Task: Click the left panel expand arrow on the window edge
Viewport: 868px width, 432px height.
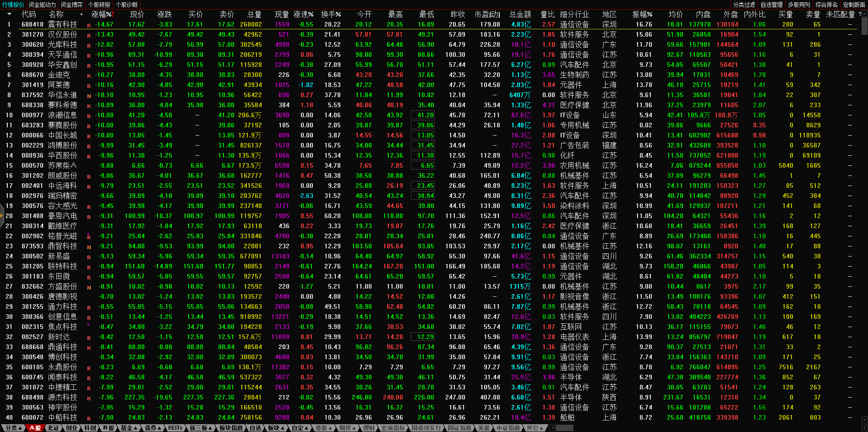Action: [x=2, y=224]
